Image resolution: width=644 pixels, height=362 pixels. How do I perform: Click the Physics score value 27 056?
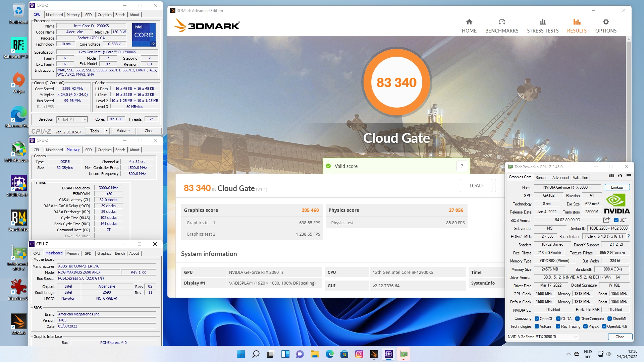click(456, 210)
